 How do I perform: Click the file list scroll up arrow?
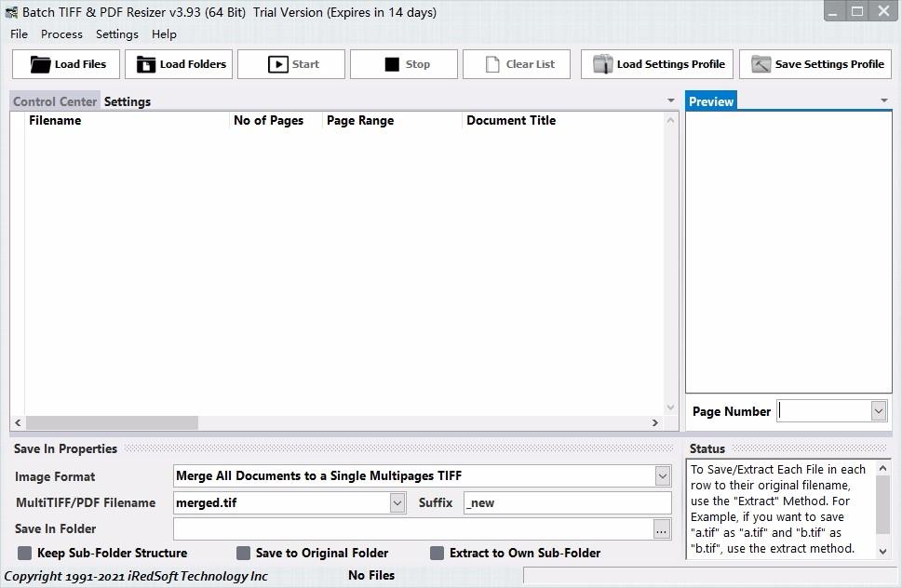coord(670,120)
